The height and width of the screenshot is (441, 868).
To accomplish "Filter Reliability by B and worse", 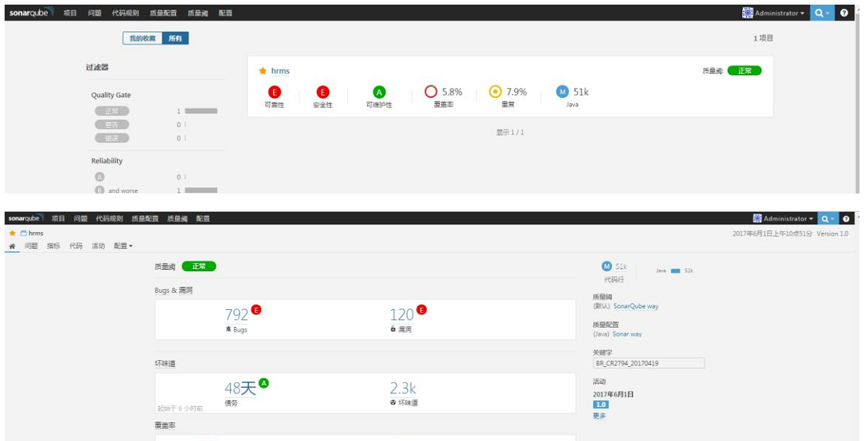I will click(117, 190).
